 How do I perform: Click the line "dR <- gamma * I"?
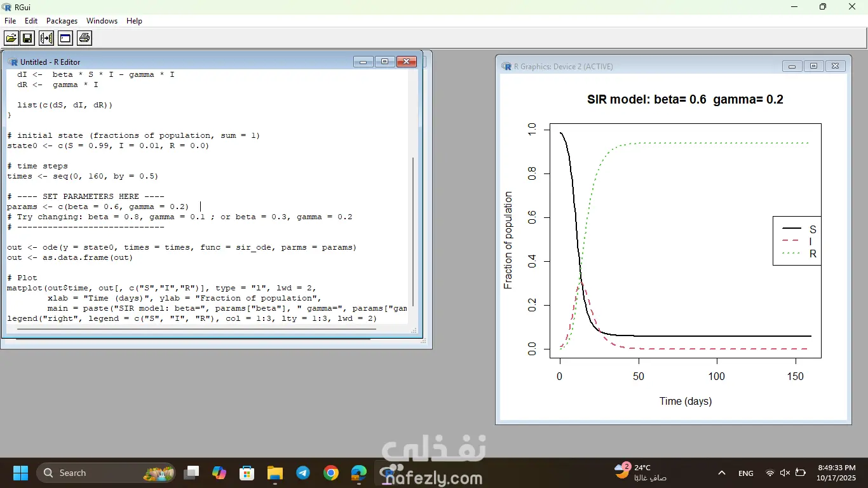point(58,85)
